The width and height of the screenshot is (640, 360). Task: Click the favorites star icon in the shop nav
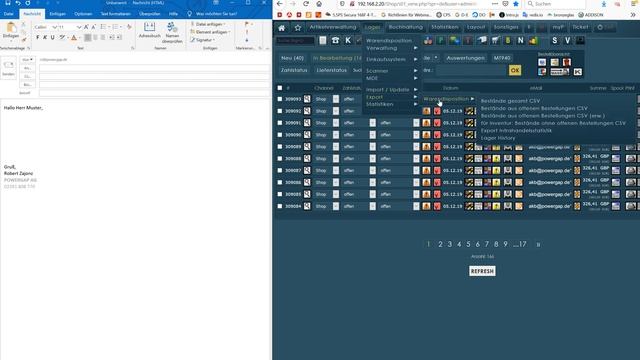click(x=298, y=28)
